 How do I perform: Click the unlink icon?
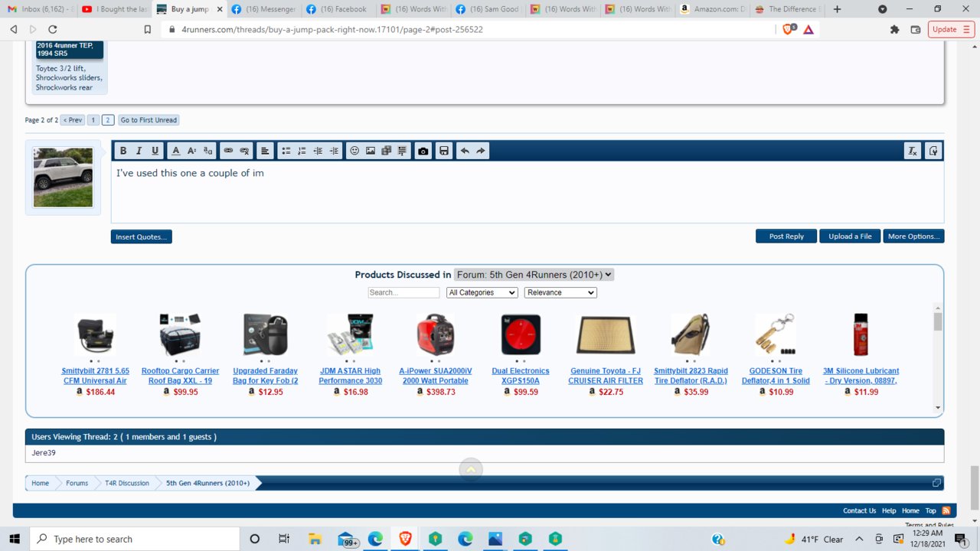[244, 151]
